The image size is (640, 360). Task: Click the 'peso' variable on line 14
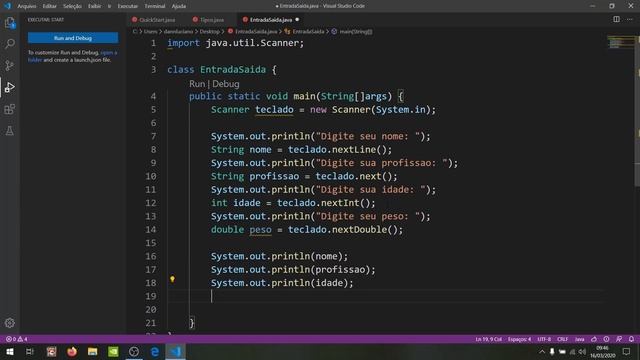point(260,230)
